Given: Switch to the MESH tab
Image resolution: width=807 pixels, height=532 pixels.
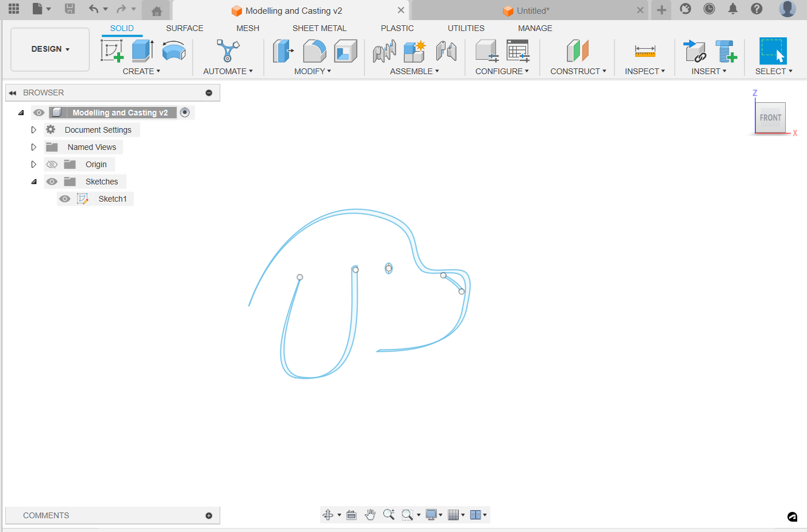Looking at the screenshot, I should [248, 28].
